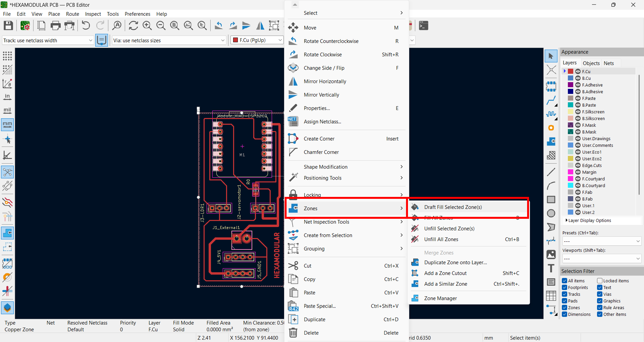The width and height of the screenshot is (644, 342).
Task: Click the Find magnifier icon
Action: (x=117, y=25)
